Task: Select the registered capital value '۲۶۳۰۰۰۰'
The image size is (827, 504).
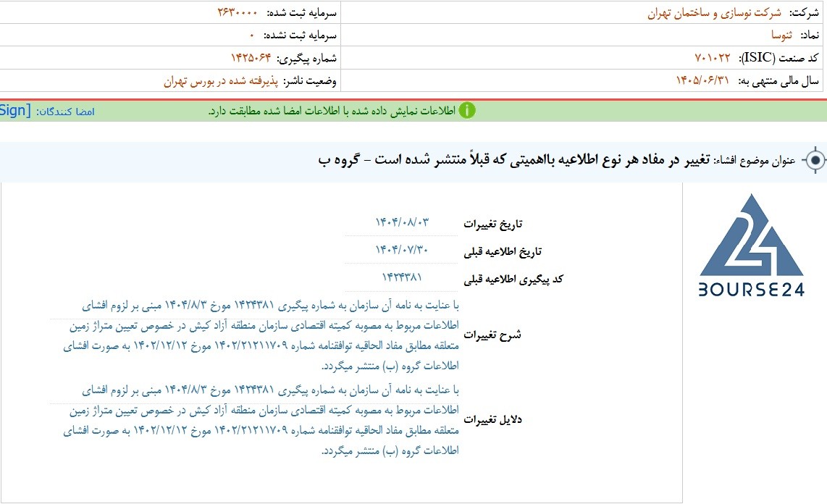Action: pos(238,12)
